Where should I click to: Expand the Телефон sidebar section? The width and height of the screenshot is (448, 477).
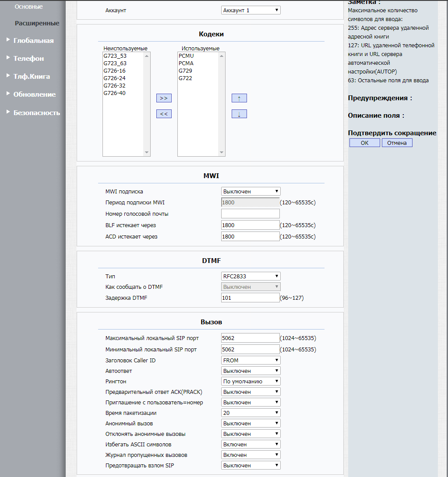[28, 58]
